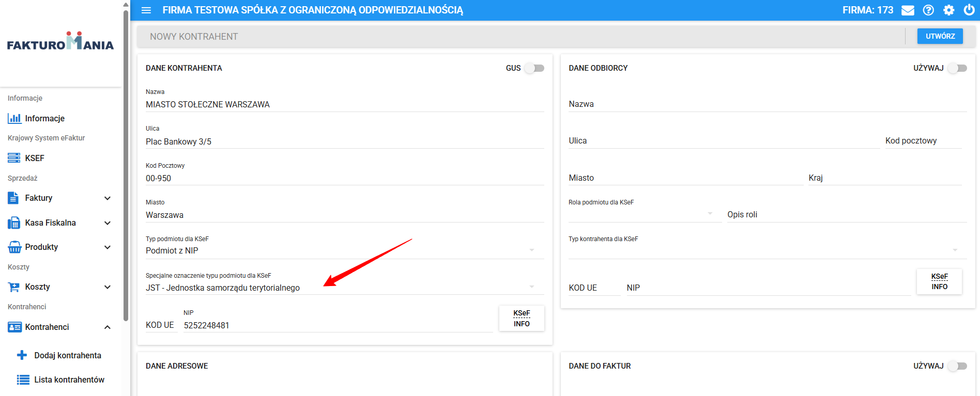Screen dimensions: 980x396
Task: Enable the GUS toggle
Action: [x=534, y=68]
